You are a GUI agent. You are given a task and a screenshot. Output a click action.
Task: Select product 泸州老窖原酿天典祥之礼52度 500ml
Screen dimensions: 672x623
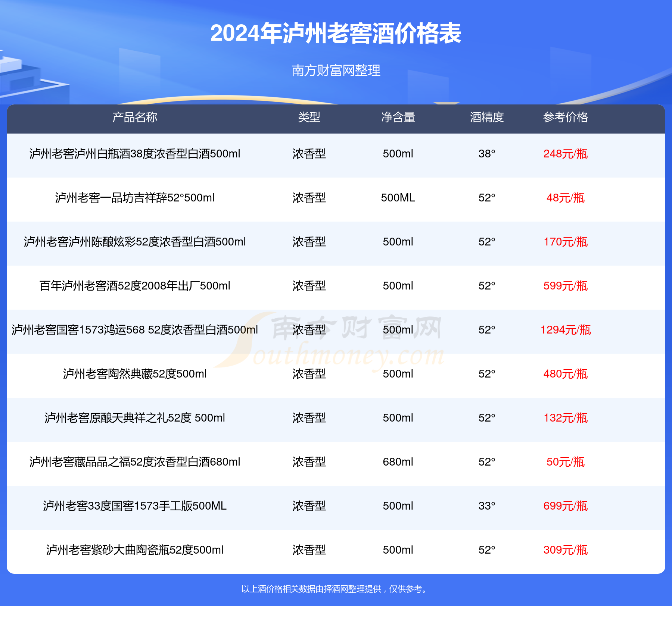click(135, 418)
